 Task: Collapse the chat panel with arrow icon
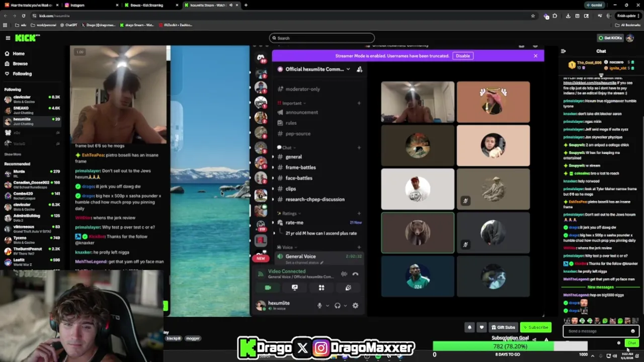coord(563,51)
